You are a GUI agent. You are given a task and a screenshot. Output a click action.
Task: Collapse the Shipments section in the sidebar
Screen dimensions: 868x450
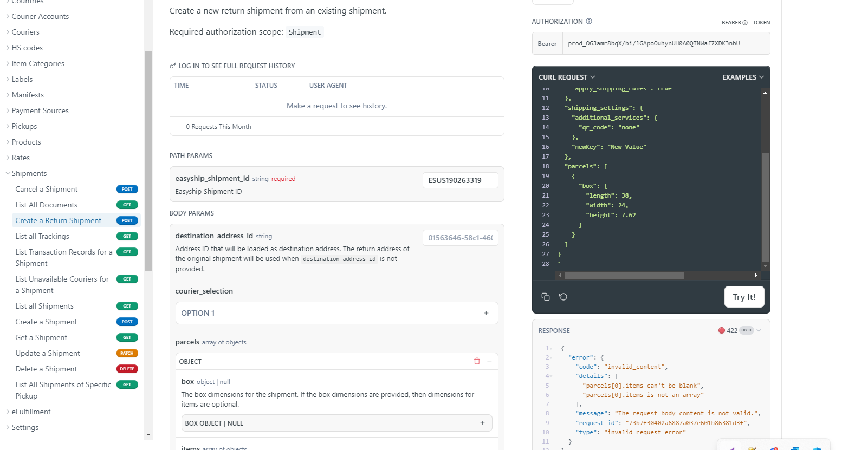(8, 173)
